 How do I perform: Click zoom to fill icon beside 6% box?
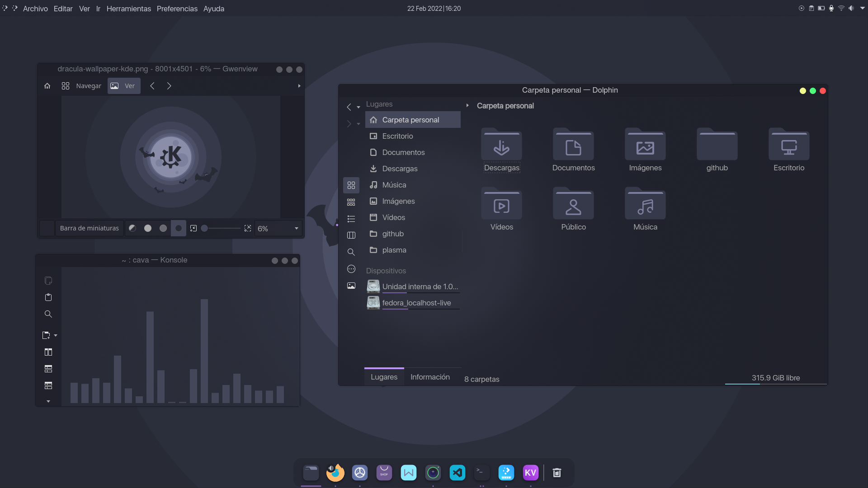tap(248, 229)
